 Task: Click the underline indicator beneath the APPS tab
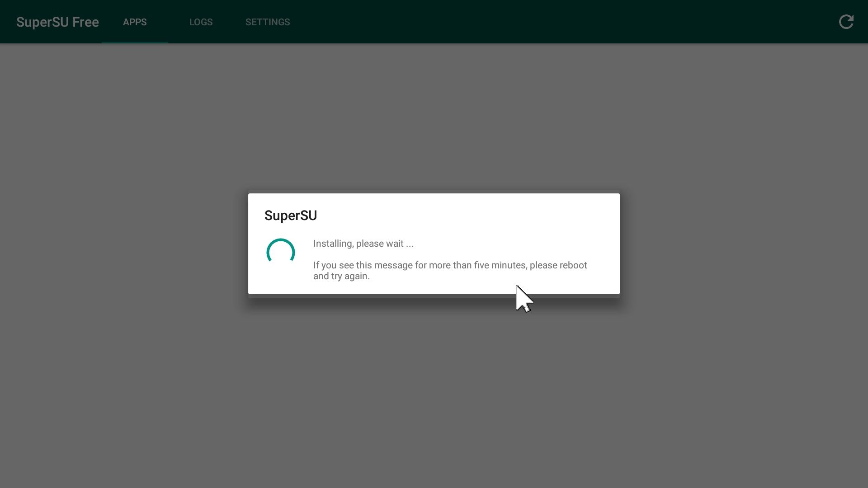click(135, 42)
